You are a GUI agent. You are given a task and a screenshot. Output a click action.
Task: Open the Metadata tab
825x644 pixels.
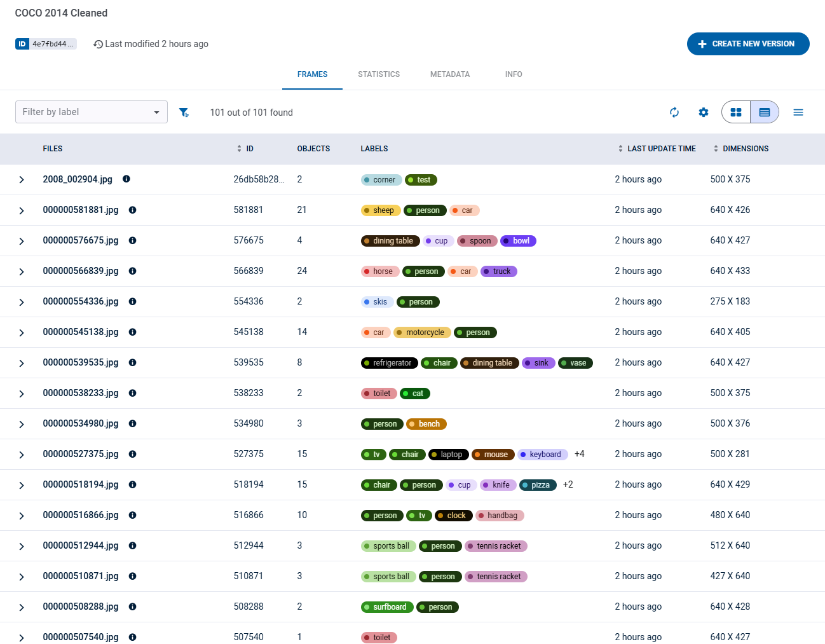450,74
